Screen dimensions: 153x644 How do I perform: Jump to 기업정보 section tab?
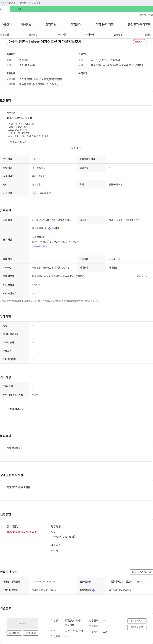click(147, 35)
